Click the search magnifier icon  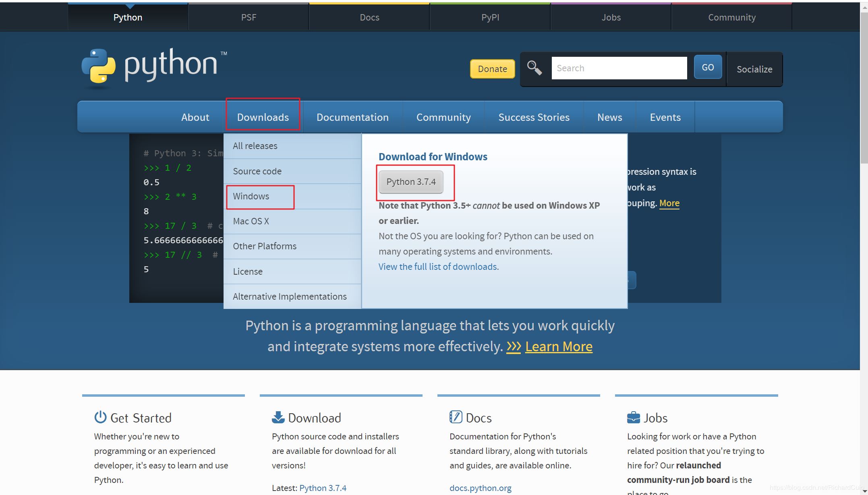534,68
